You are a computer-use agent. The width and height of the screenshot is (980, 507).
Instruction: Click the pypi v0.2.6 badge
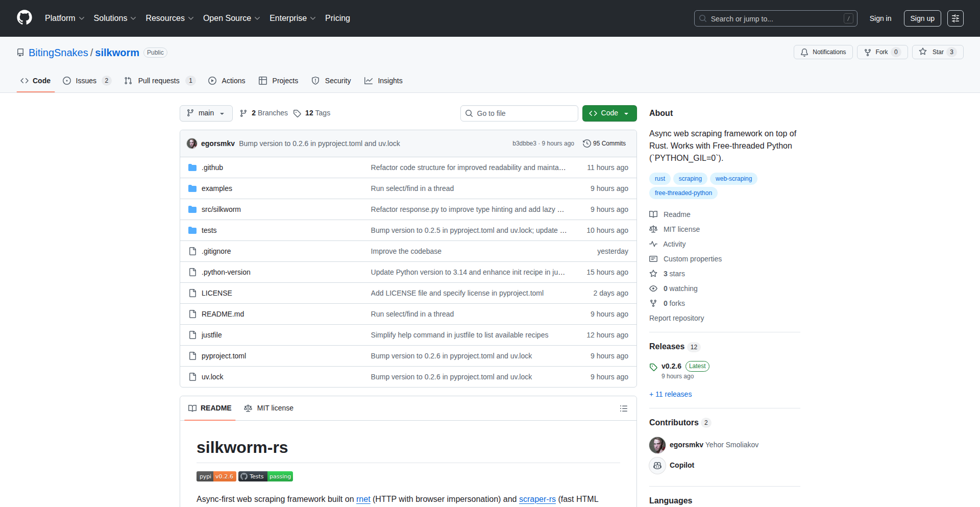click(x=216, y=476)
